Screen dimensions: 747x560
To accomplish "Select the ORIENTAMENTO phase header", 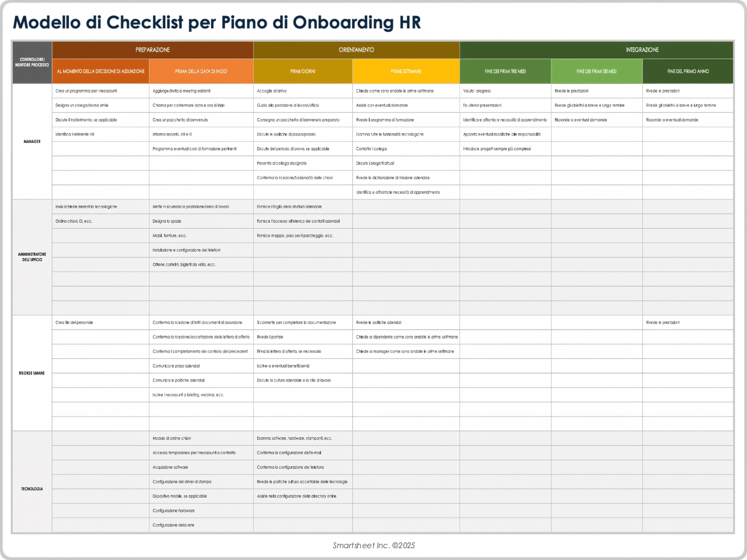I will pyautogui.click(x=356, y=50).
